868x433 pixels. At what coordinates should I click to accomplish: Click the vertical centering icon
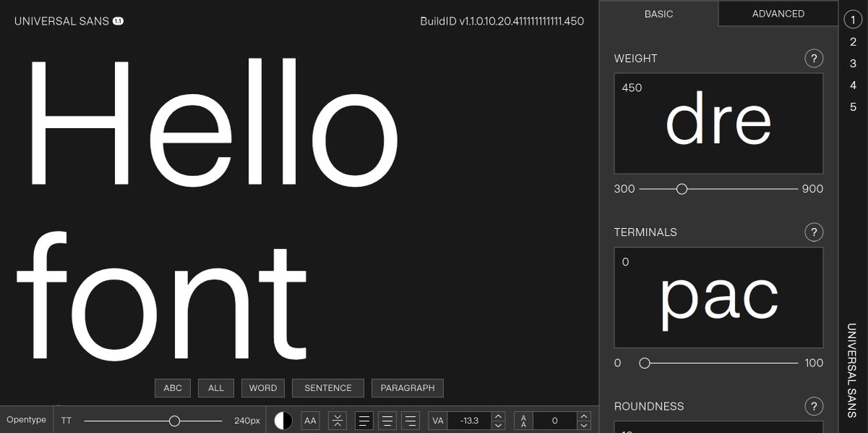[x=338, y=421]
